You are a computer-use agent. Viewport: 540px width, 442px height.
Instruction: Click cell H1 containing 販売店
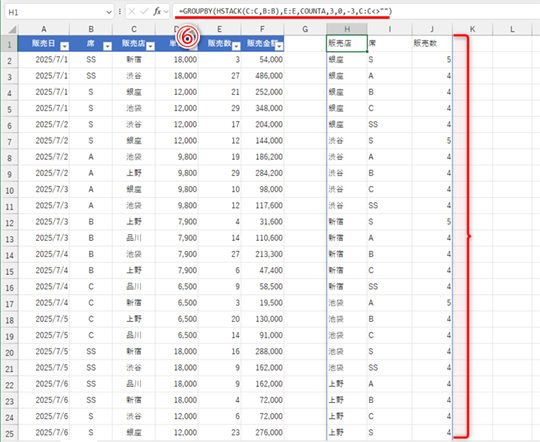pos(347,43)
